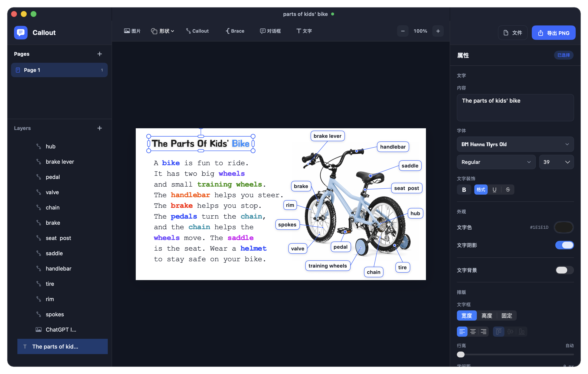
Task: Add a new layer with plus icon
Action: click(100, 128)
